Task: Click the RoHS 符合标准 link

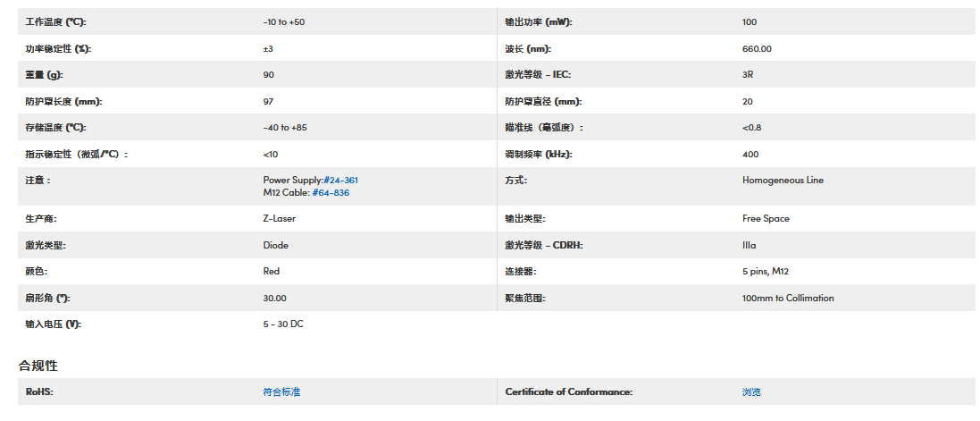Action: tap(281, 392)
